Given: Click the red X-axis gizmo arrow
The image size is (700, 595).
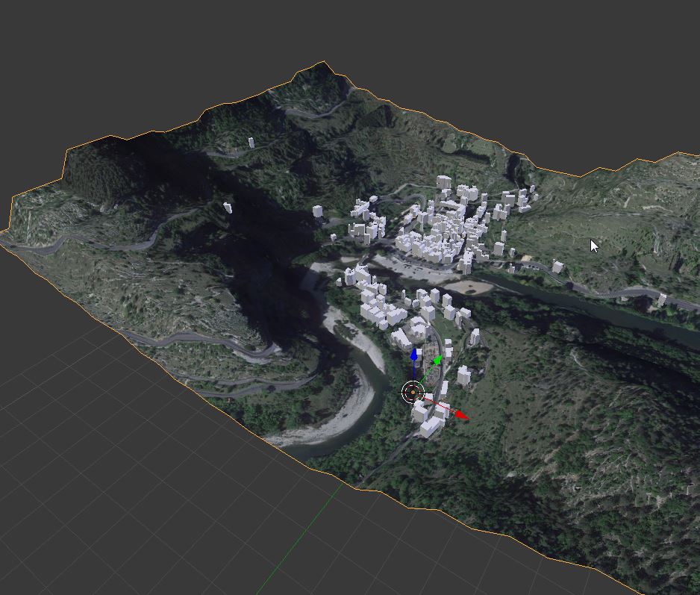Looking at the screenshot, I should [461, 414].
